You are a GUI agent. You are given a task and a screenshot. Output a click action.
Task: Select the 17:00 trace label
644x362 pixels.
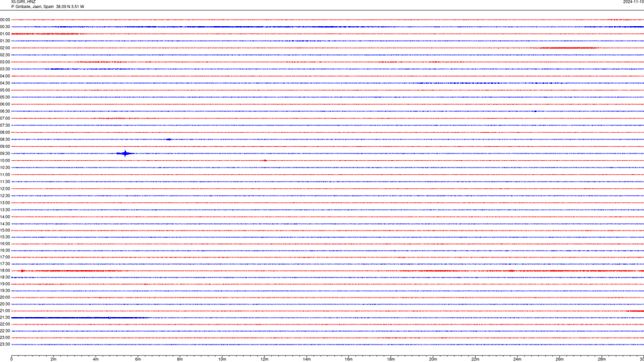(5, 257)
